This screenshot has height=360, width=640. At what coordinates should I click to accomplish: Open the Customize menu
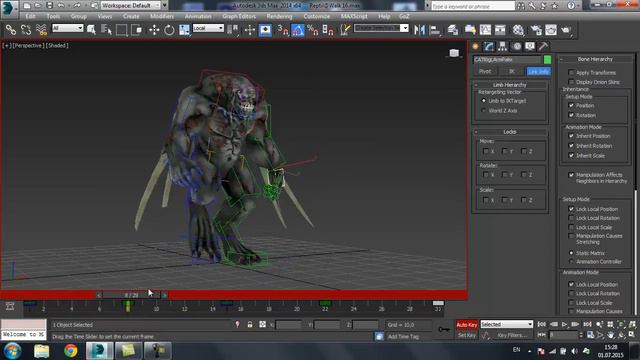point(317,16)
